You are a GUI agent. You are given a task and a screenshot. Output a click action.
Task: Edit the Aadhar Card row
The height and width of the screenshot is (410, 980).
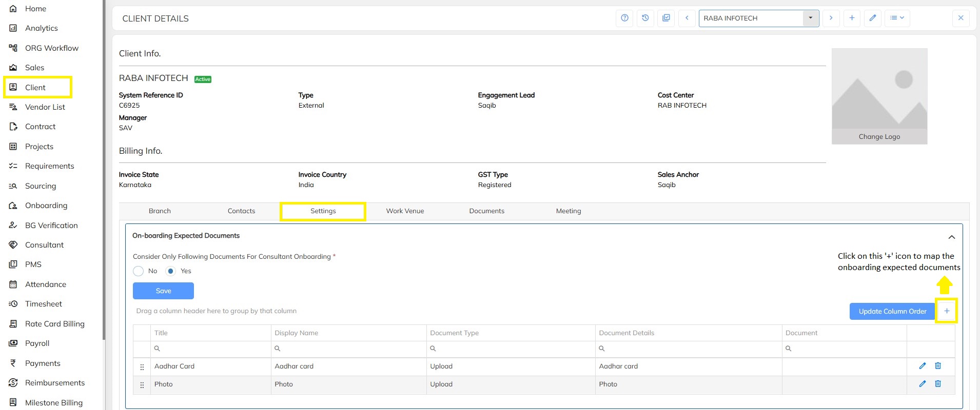click(923, 366)
